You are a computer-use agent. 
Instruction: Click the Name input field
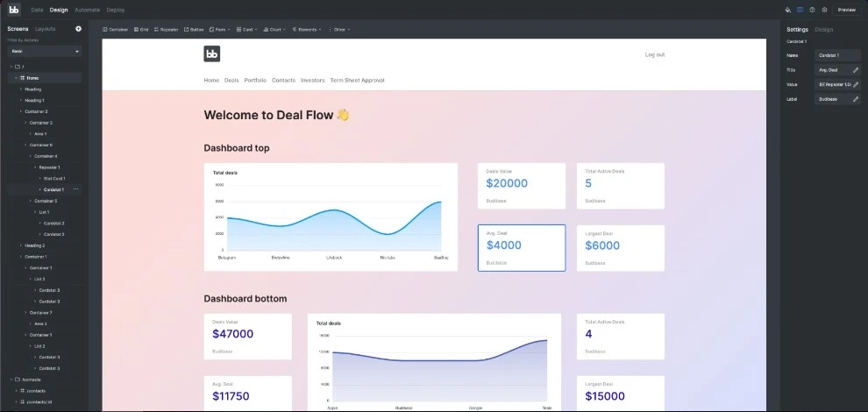pos(837,54)
